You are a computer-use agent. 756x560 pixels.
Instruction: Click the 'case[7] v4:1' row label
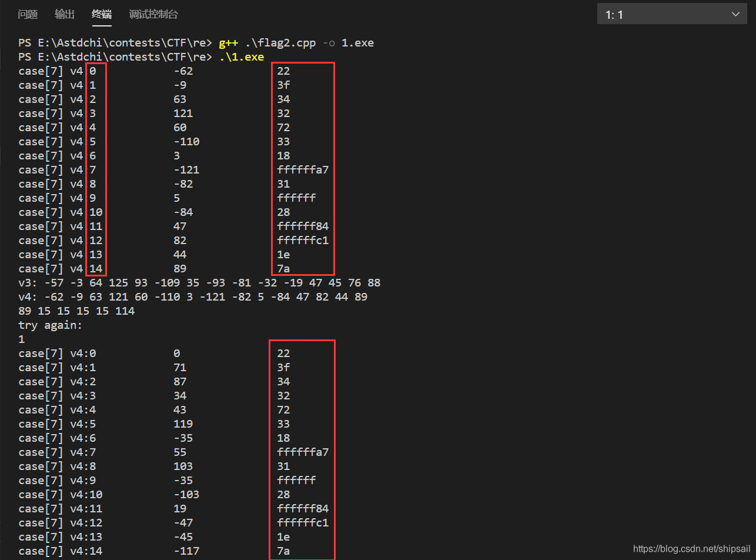57,368
